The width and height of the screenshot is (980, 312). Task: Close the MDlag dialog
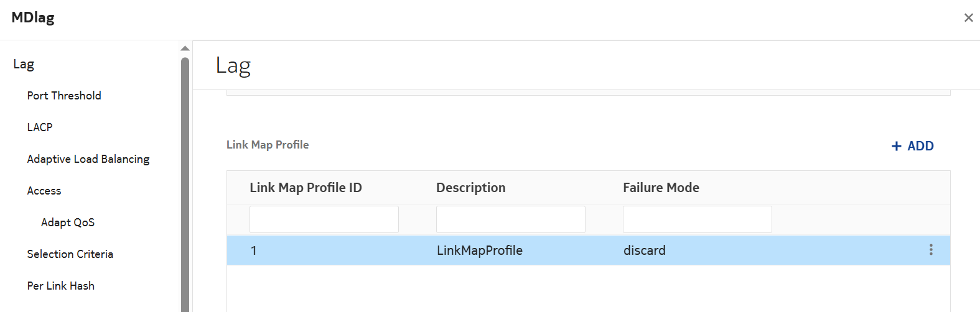(x=968, y=18)
